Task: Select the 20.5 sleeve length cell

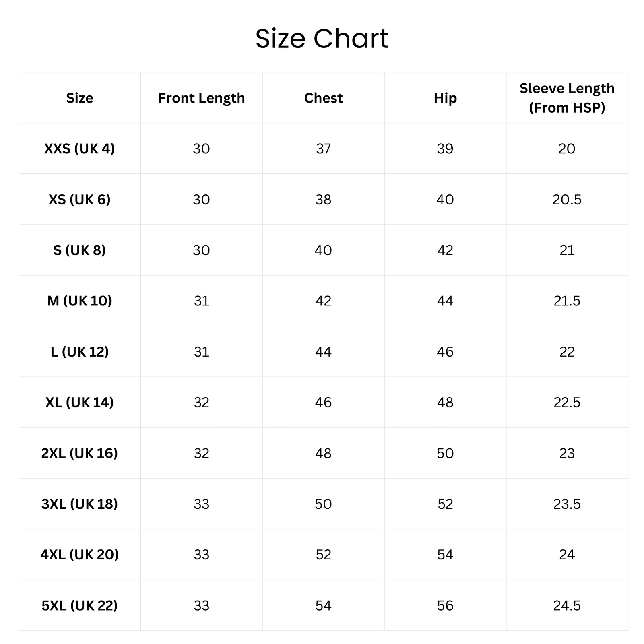Action: click(x=567, y=200)
